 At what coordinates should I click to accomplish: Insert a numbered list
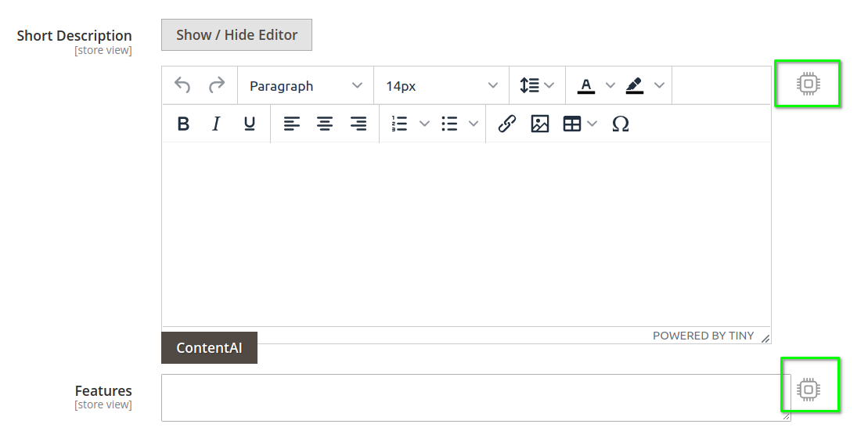click(x=399, y=124)
